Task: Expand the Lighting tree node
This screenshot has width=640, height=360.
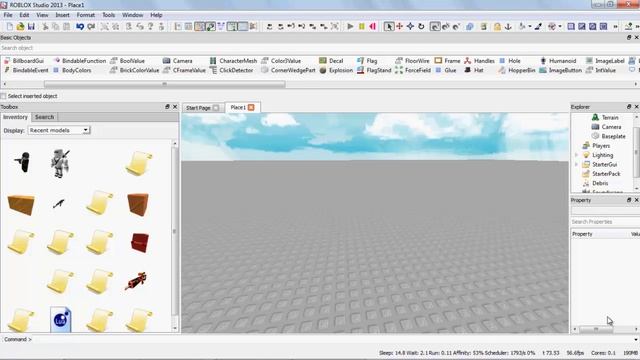Action: tap(576, 155)
